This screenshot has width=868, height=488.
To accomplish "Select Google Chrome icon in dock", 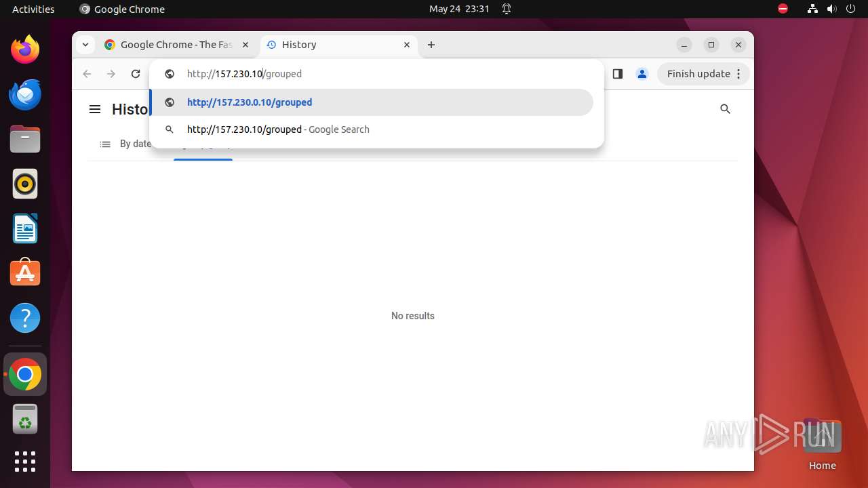I will (x=25, y=374).
